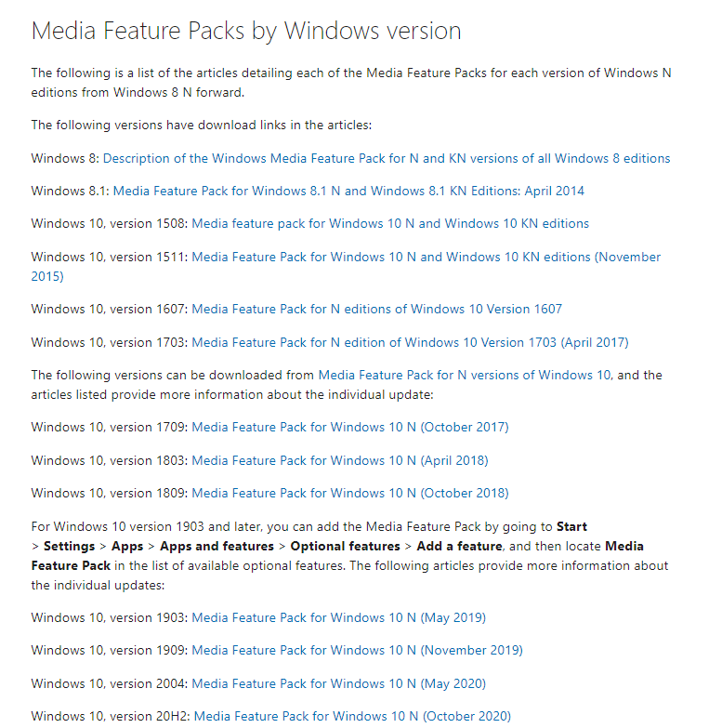This screenshot has width=722, height=728.
Task: Open the May 2020 Media Feature Pack link
Action: tap(338, 683)
